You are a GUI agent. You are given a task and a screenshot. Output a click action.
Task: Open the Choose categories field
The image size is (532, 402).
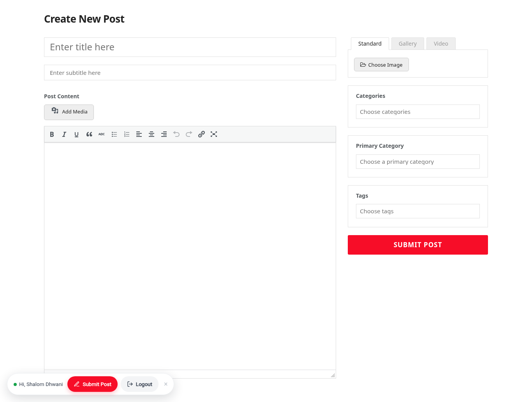tap(418, 112)
